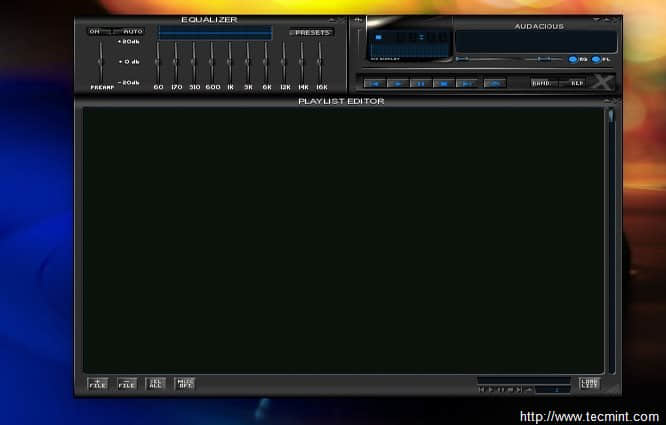Adjust the 60 Hz band slider

coord(158,62)
